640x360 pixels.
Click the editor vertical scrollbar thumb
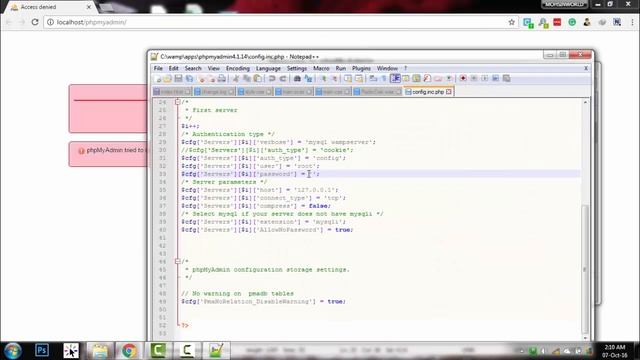tap(585, 269)
